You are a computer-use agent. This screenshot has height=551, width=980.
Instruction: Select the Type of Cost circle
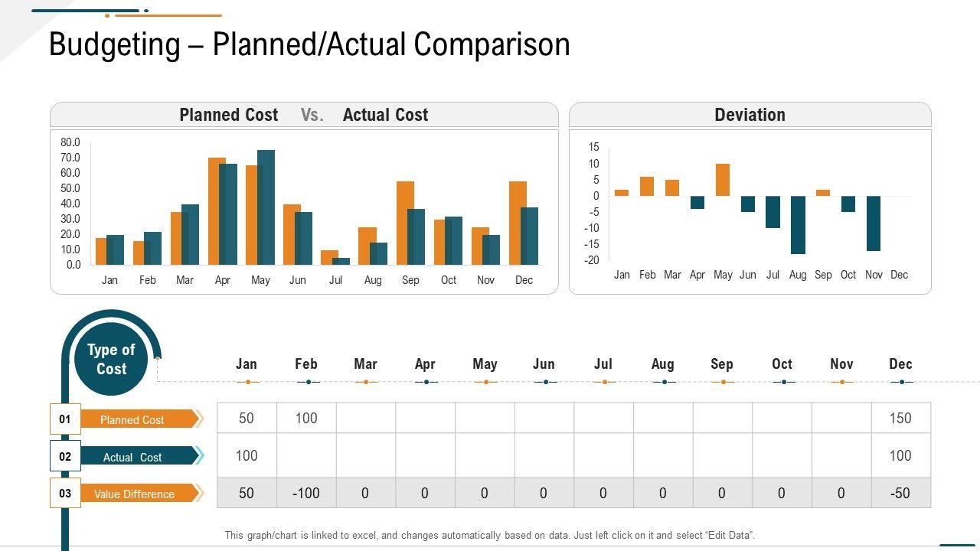coord(111,360)
